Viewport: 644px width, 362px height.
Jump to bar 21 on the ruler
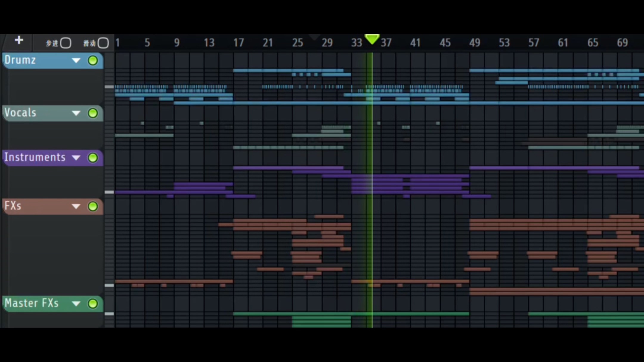[x=268, y=43]
